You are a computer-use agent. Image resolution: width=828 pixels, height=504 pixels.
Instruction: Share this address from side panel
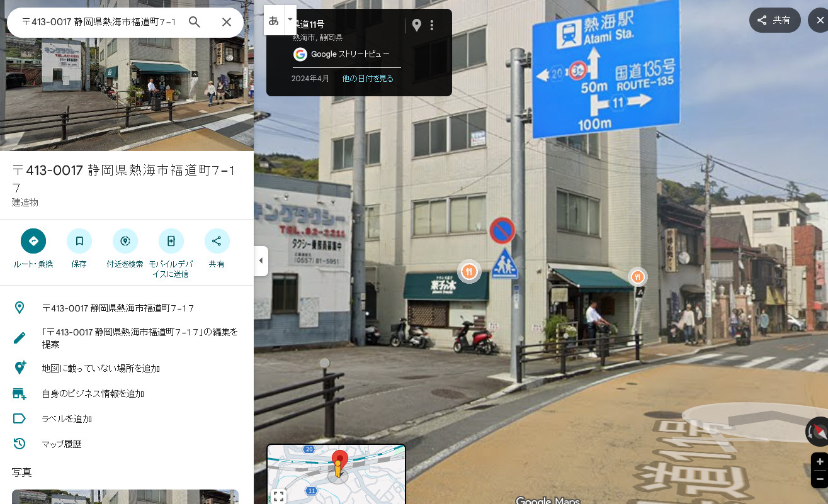(x=217, y=241)
